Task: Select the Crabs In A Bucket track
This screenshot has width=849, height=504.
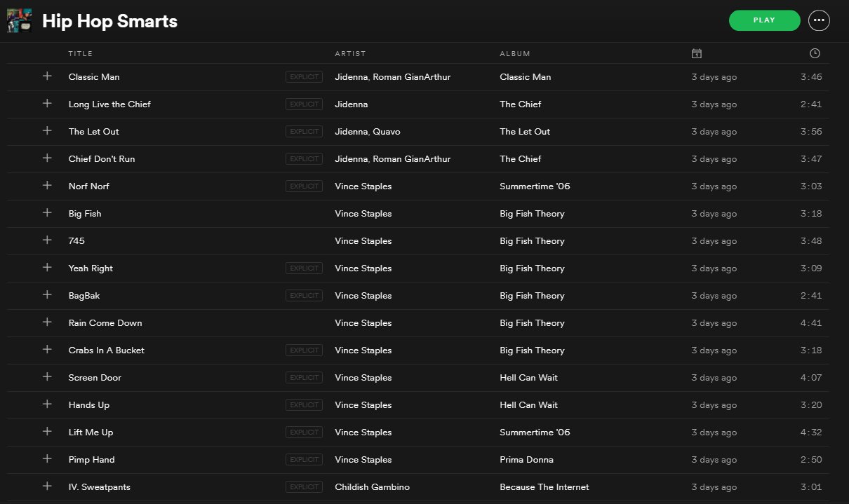Action: click(x=417, y=350)
